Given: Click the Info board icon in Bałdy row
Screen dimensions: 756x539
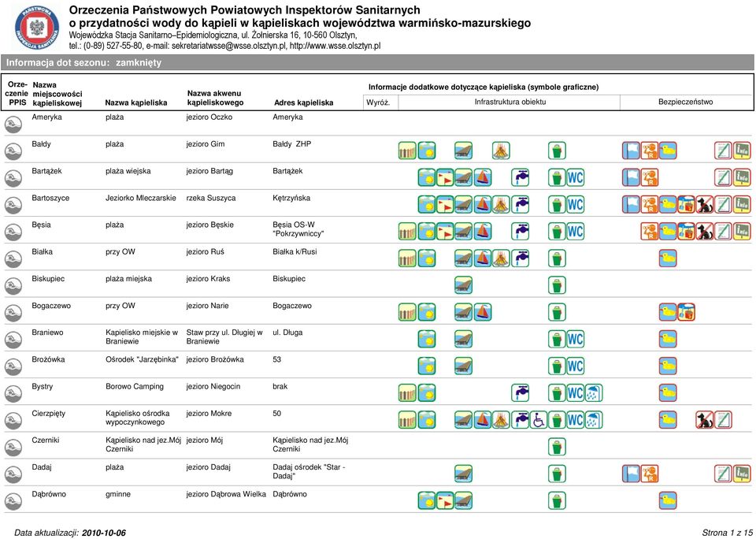Looking at the screenshot, I should [742, 151].
